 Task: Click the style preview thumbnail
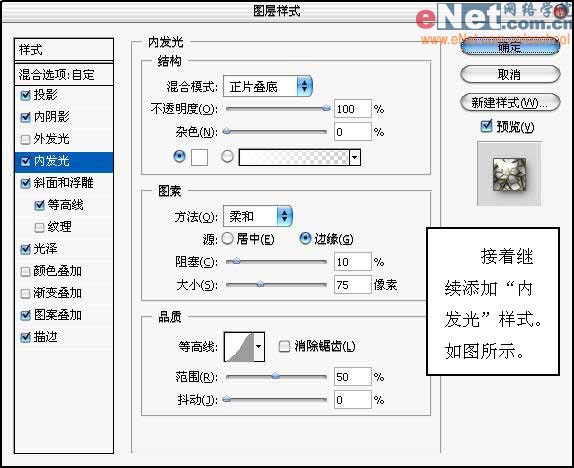click(509, 174)
